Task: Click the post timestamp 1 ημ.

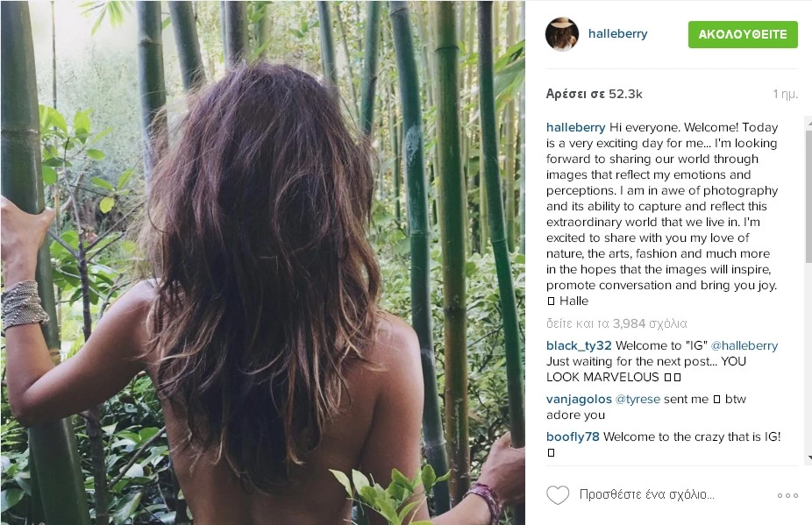Action: [785, 95]
